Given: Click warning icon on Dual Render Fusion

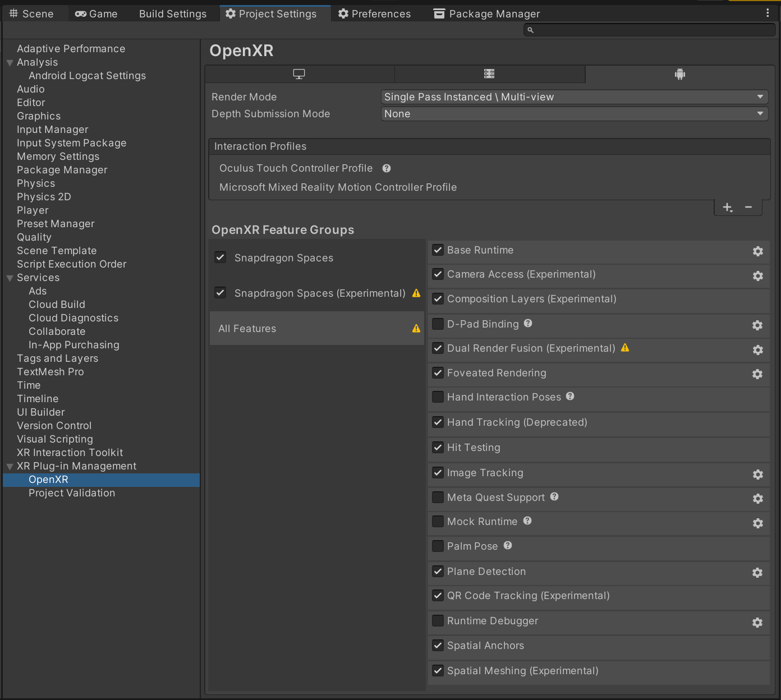Looking at the screenshot, I should (625, 348).
